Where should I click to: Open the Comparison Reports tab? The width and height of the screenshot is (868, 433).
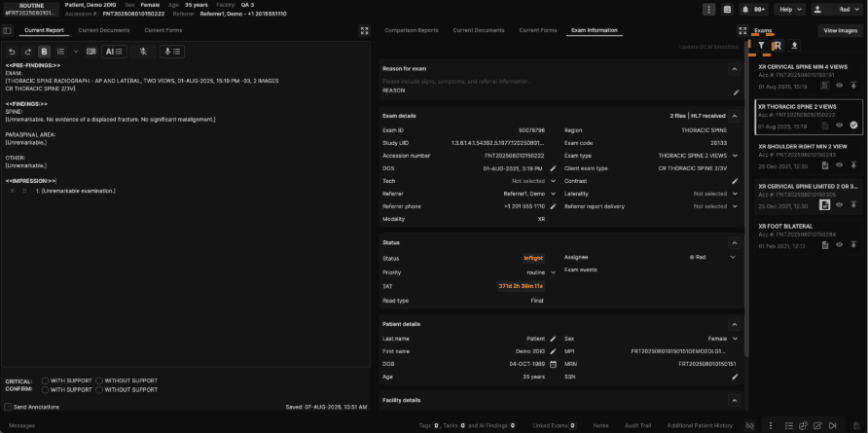tap(412, 30)
